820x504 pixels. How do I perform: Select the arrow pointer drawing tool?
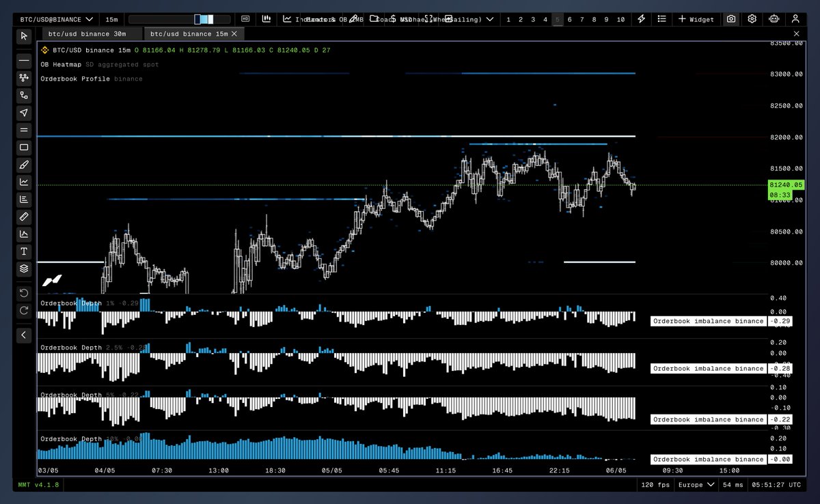click(x=24, y=113)
